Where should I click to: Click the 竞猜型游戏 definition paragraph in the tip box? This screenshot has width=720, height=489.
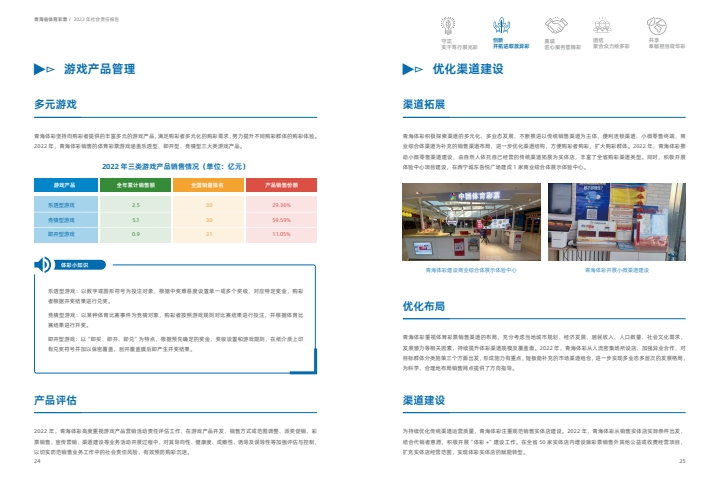tap(175, 320)
